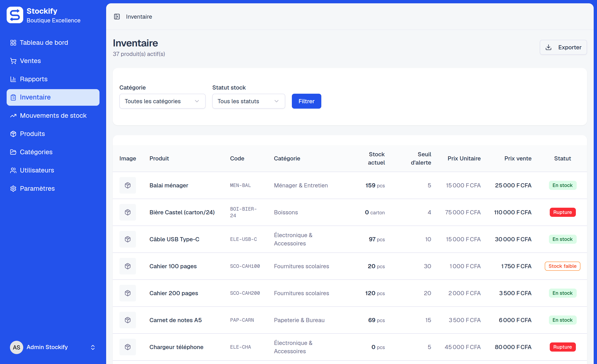
Task: Click the Paramètres gear icon
Action: tap(13, 189)
